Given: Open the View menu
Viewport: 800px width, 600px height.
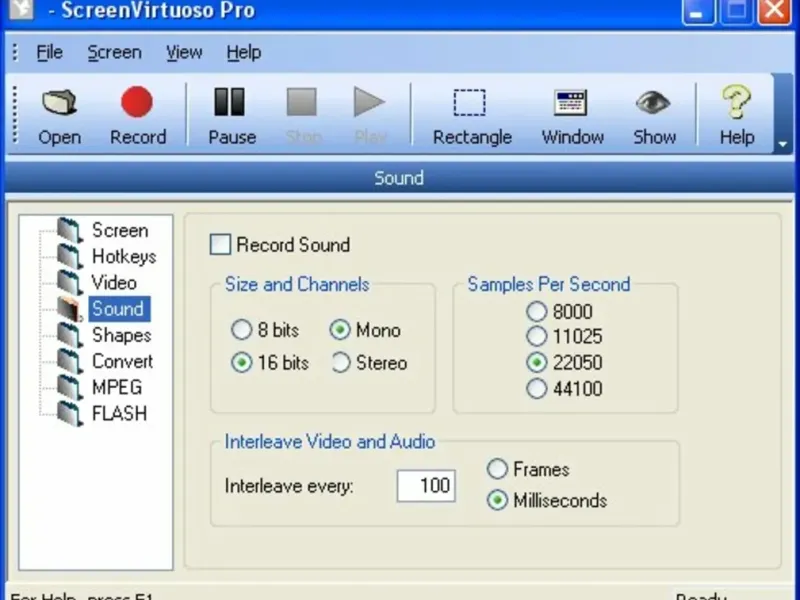Looking at the screenshot, I should [184, 52].
